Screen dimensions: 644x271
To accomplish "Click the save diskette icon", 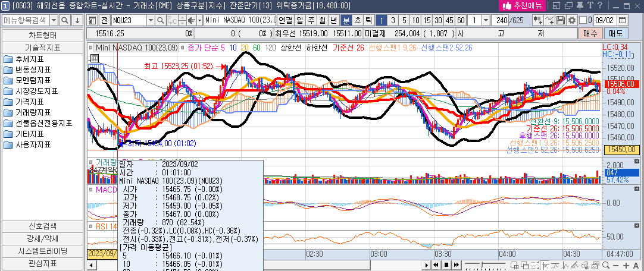I will coord(561,20).
